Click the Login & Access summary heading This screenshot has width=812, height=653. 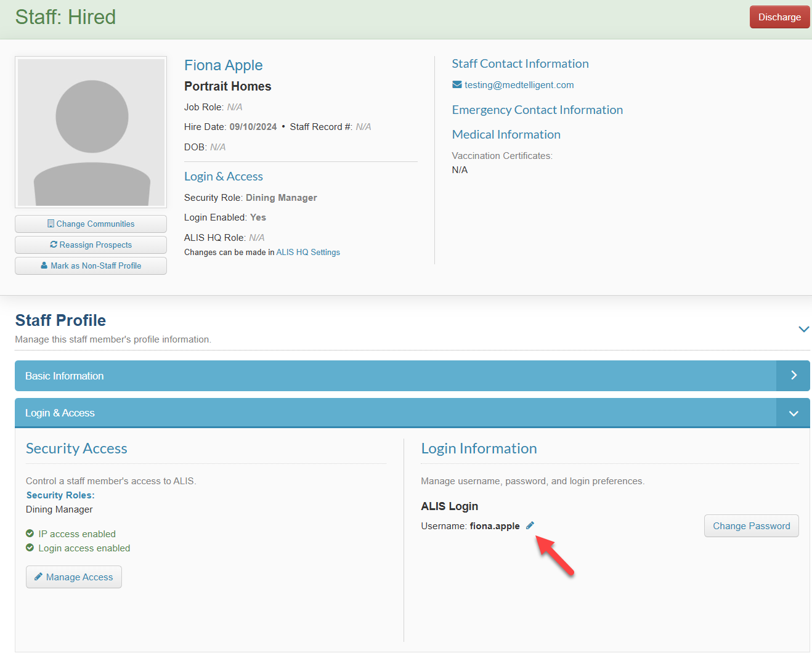[x=223, y=176]
